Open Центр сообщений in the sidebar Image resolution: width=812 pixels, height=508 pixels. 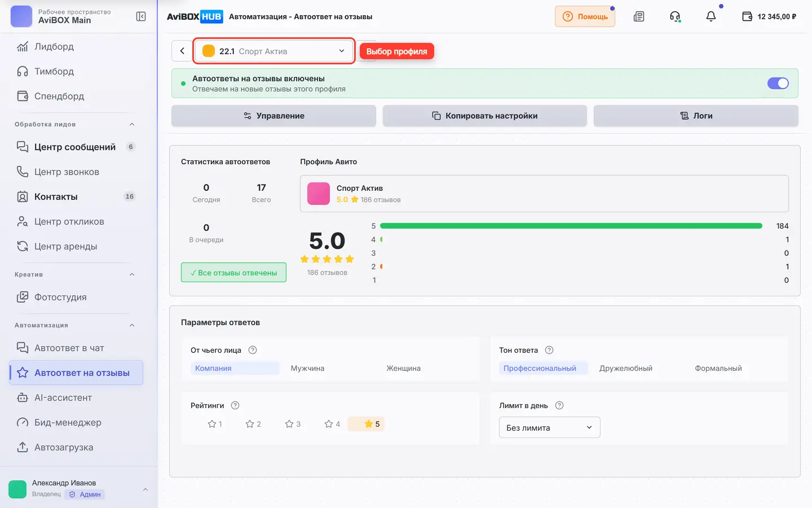76,147
